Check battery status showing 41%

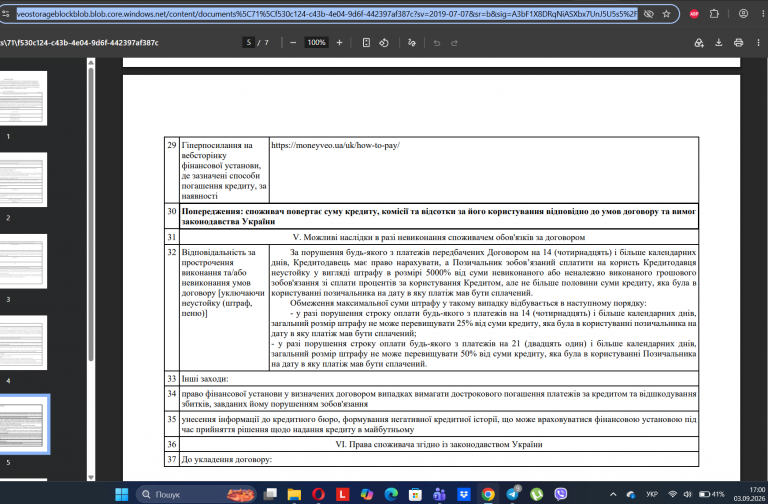click(711, 494)
